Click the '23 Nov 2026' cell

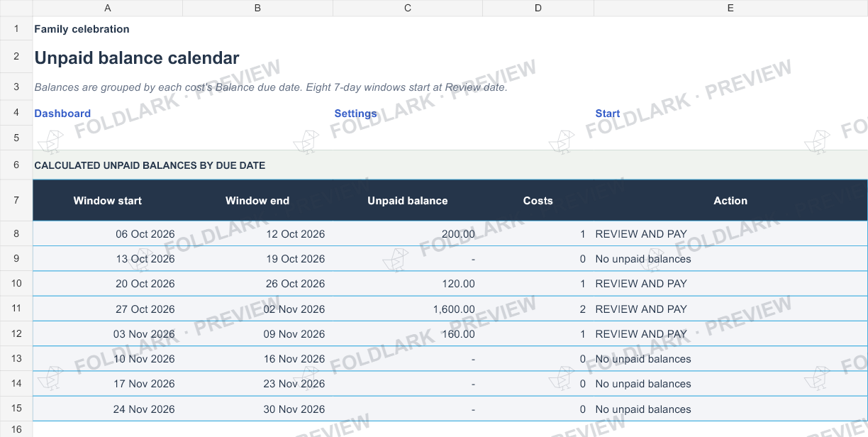[x=257, y=384]
